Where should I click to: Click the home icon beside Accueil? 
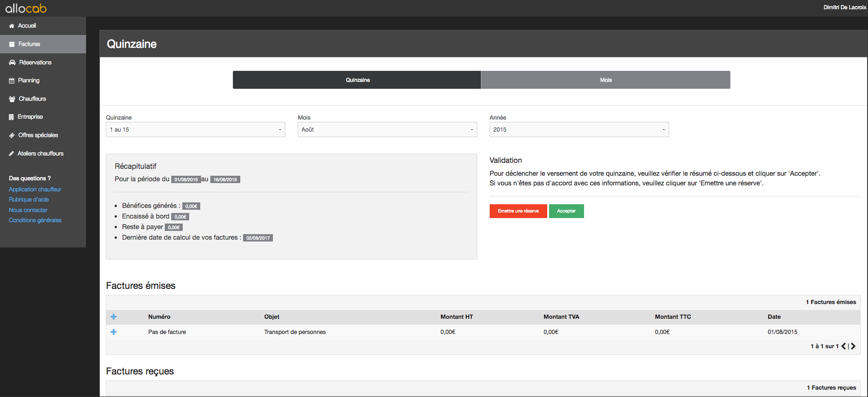coord(12,26)
